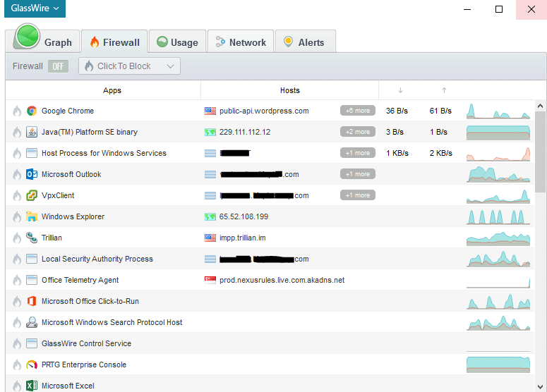Expand +1 more hosts for Microsoft Outlook
Image resolution: width=547 pixels, height=392 pixels.
[358, 174]
